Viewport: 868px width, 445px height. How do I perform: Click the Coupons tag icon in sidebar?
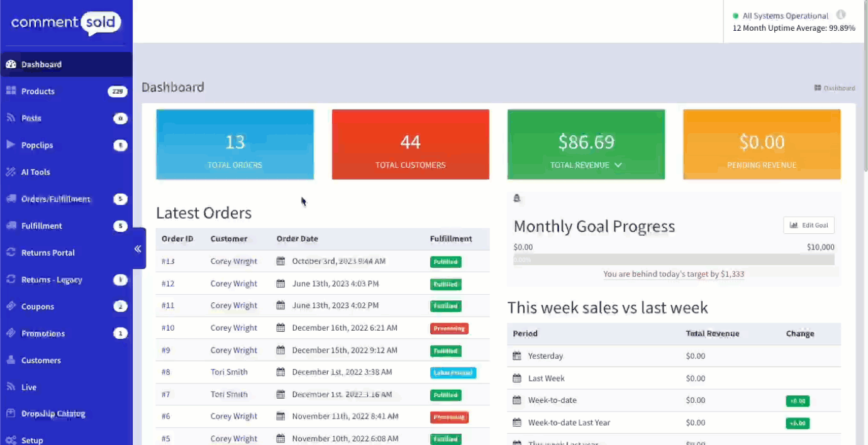(11, 306)
